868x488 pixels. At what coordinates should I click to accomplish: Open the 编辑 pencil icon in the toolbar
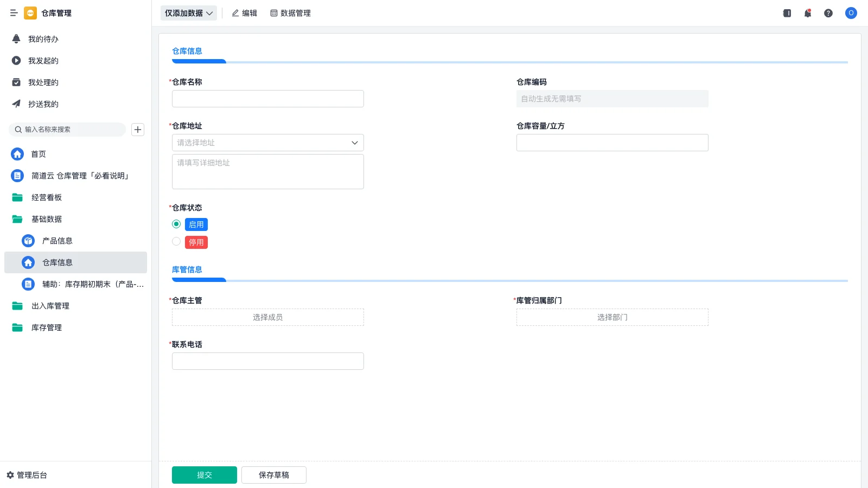(x=234, y=13)
